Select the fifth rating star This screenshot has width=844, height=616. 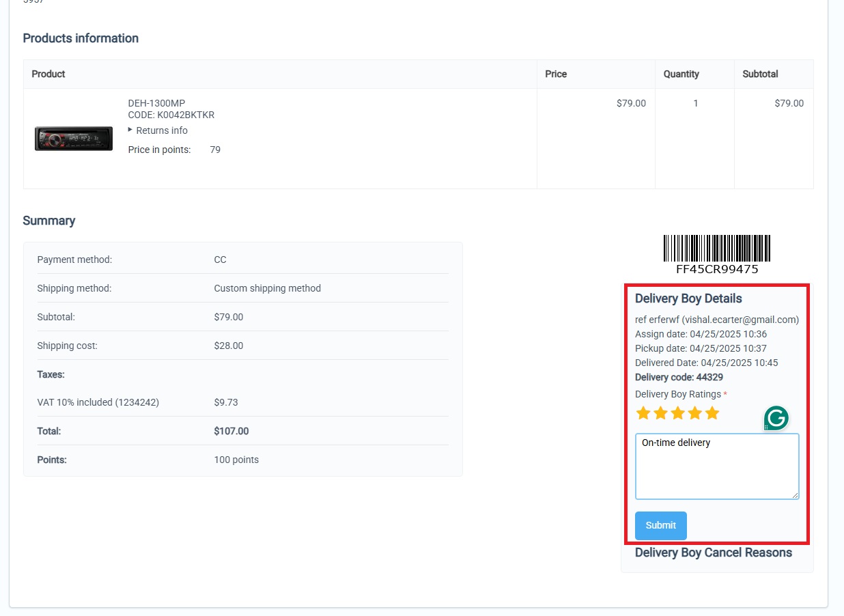point(712,413)
